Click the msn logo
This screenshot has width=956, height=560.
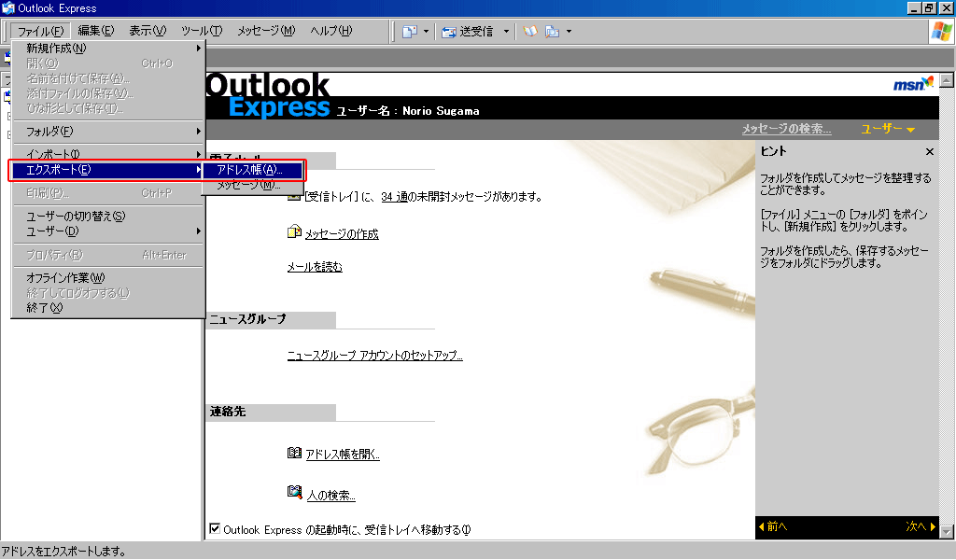913,84
